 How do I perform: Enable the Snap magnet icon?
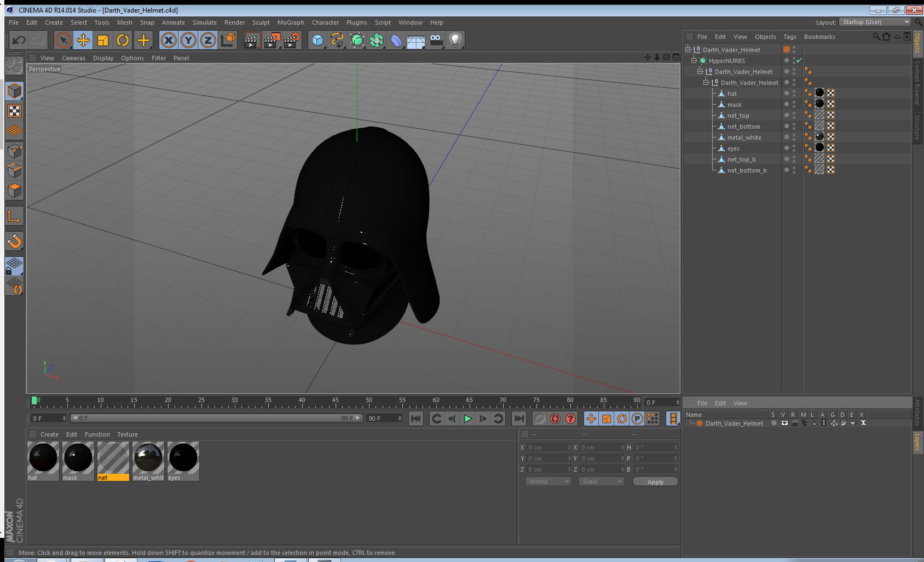click(x=14, y=241)
